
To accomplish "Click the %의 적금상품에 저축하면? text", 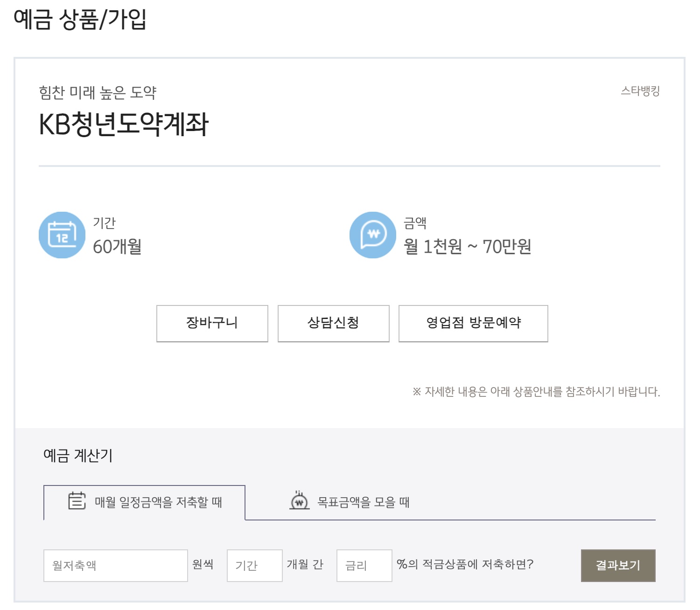I will (465, 564).
